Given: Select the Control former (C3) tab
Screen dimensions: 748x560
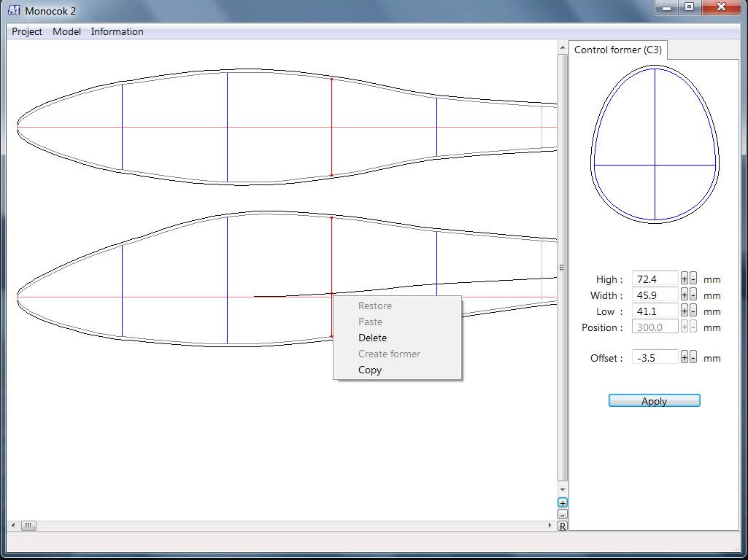Looking at the screenshot, I should pos(618,50).
